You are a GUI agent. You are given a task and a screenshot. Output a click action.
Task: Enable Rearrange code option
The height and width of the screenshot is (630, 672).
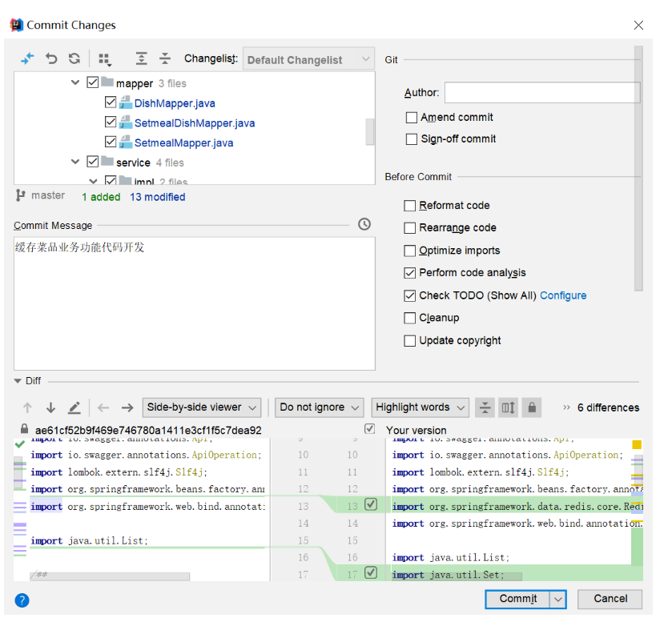click(410, 228)
